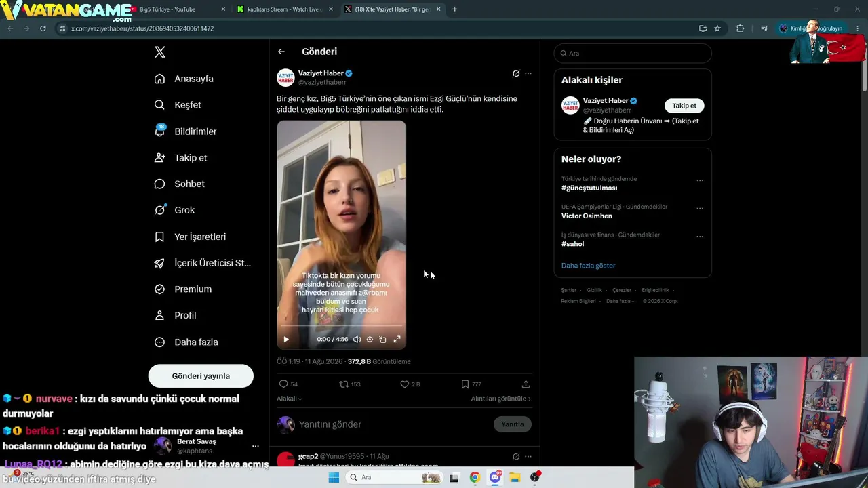Open Yer İşaretleri bookmarks
The image size is (868, 488).
pyautogui.click(x=190, y=237)
